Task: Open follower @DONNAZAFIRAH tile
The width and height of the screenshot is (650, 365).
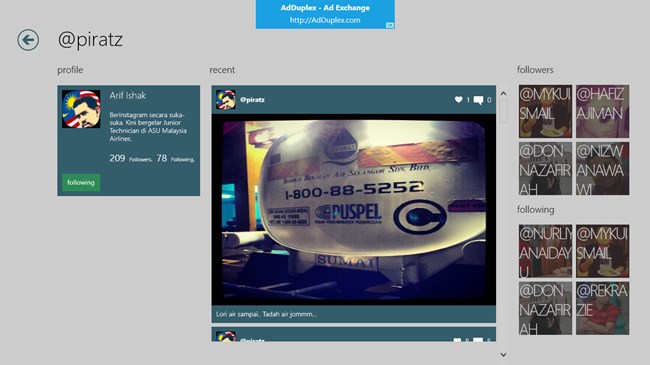Action: tap(545, 168)
